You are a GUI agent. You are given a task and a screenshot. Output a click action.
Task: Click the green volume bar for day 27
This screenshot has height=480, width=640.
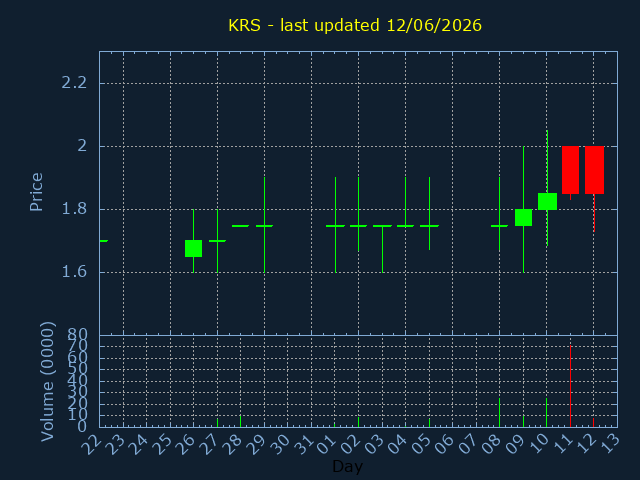[x=217, y=422]
